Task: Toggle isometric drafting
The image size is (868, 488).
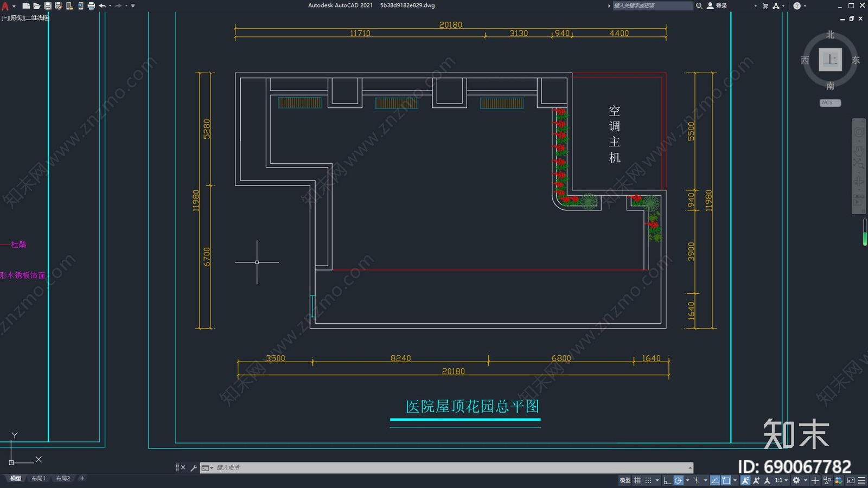Action: [x=697, y=480]
